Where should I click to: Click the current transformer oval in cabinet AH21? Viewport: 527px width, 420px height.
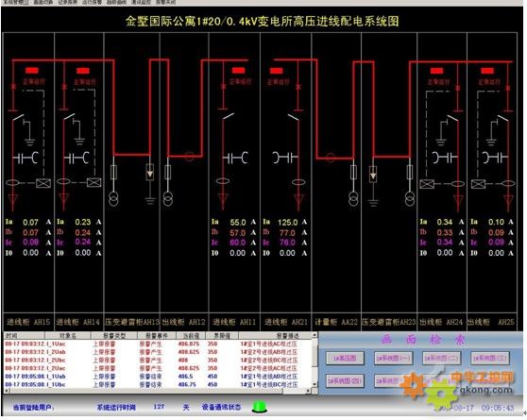point(298,182)
